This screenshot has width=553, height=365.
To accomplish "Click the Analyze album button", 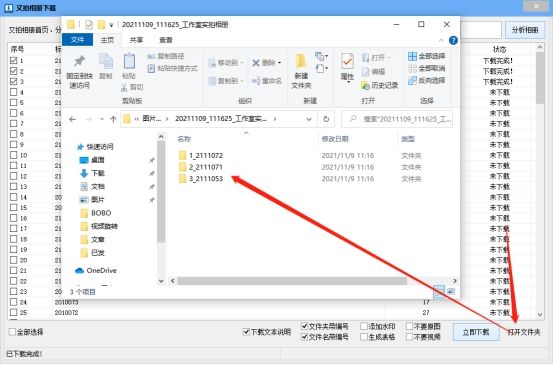I will point(525,30).
